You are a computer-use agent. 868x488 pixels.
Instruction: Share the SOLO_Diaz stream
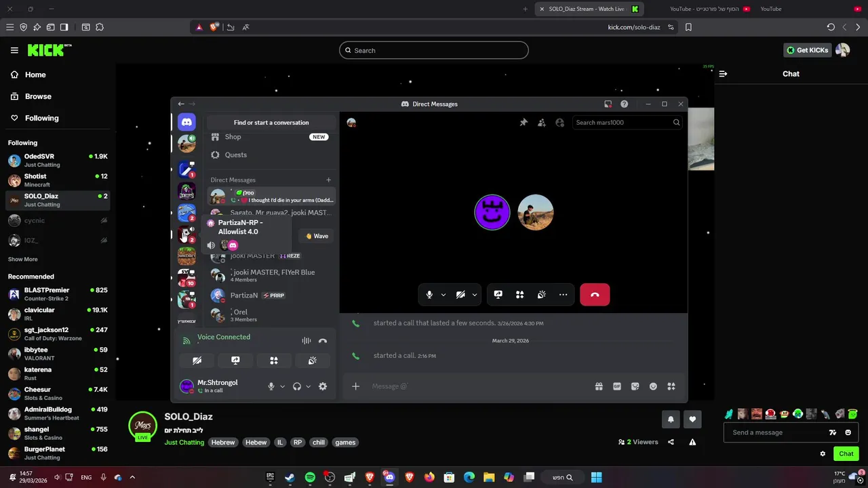(x=671, y=442)
